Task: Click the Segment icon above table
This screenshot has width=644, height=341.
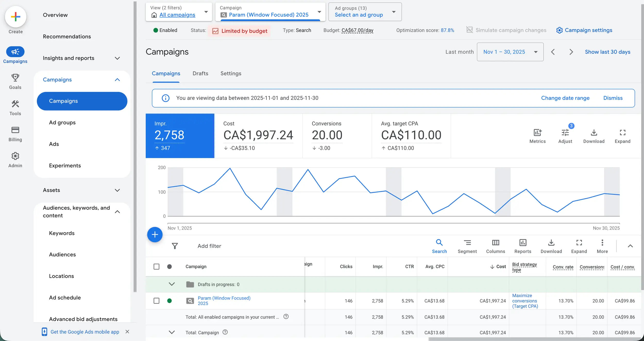Action: click(x=467, y=243)
